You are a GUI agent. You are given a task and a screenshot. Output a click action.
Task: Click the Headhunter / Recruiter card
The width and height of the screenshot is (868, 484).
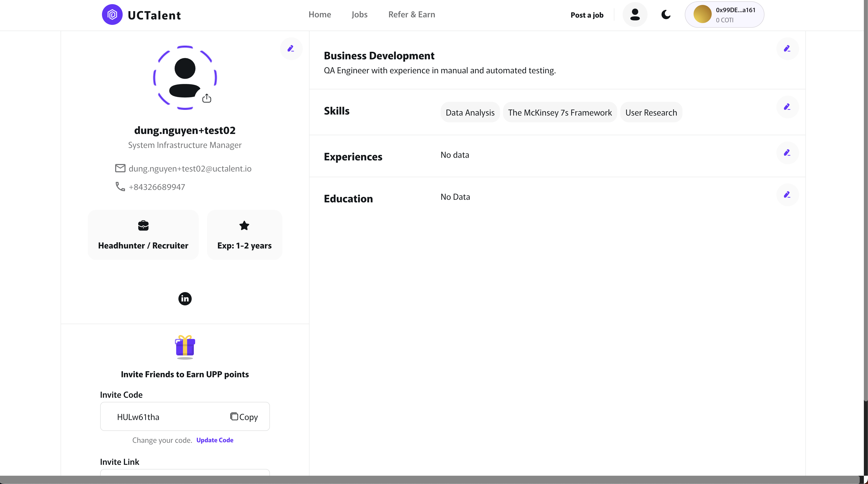coord(143,235)
